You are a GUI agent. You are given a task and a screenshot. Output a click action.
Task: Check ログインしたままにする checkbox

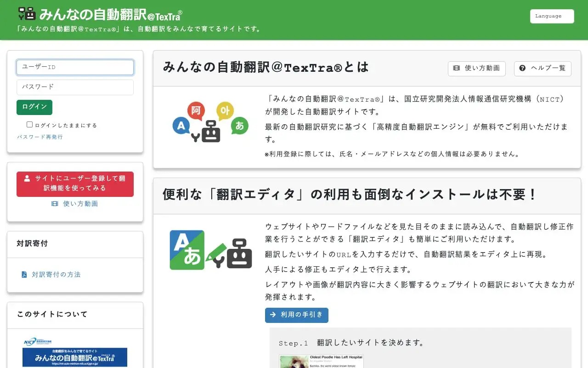[30, 125]
